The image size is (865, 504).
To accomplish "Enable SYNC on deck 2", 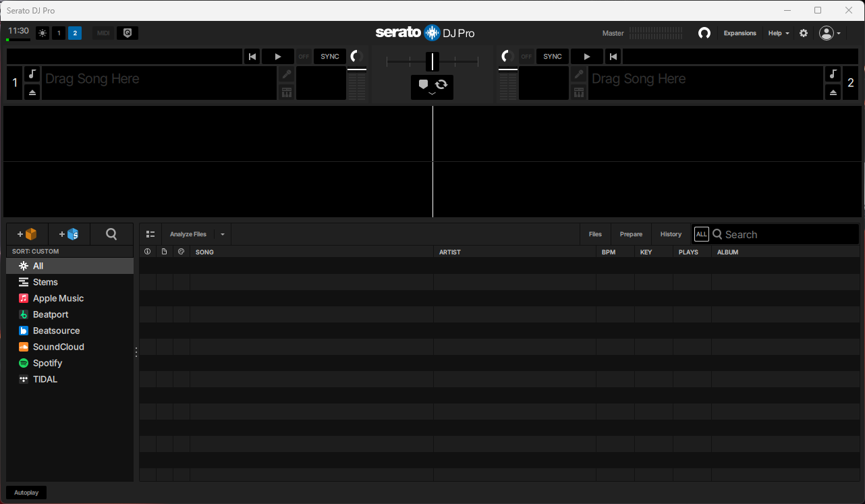I will coord(553,57).
